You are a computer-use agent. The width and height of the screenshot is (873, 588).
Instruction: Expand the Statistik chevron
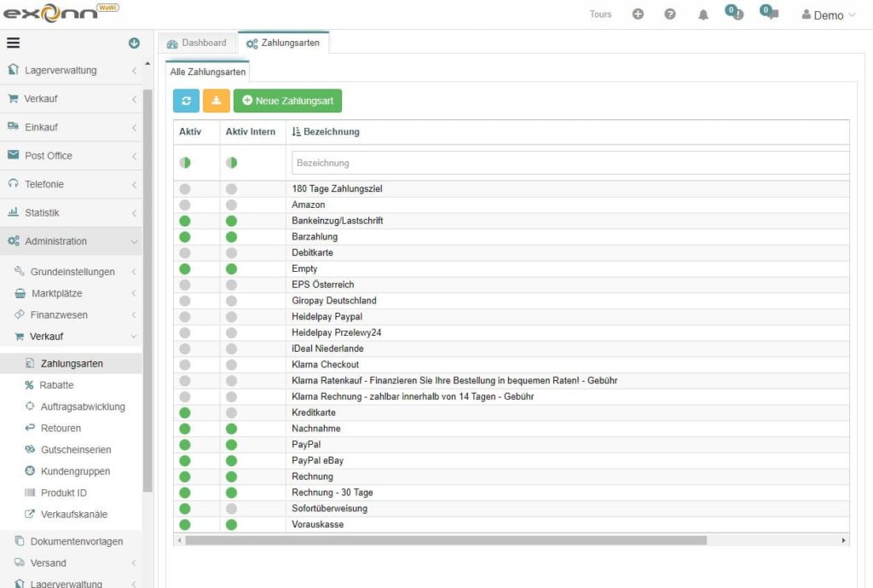pyautogui.click(x=134, y=213)
